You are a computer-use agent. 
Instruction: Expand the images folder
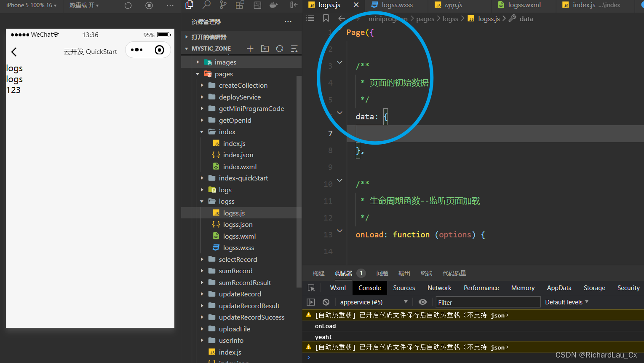coord(241,62)
